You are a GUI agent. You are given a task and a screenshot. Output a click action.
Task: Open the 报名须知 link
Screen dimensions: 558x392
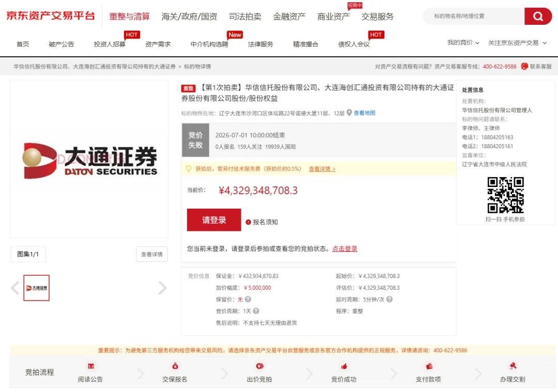pyautogui.click(x=265, y=222)
